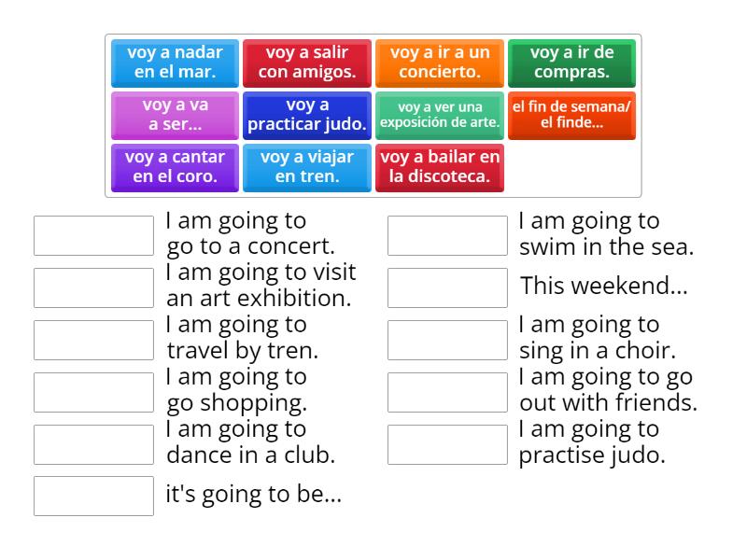Select the answer box for 'dance in a club'
The width and height of the screenshot is (747, 560).
coord(92,443)
